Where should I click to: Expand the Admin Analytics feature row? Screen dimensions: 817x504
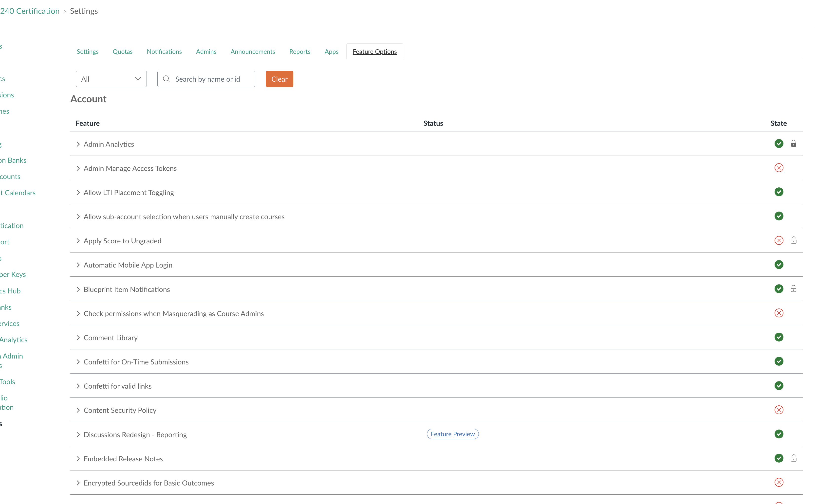coord(78,144)
